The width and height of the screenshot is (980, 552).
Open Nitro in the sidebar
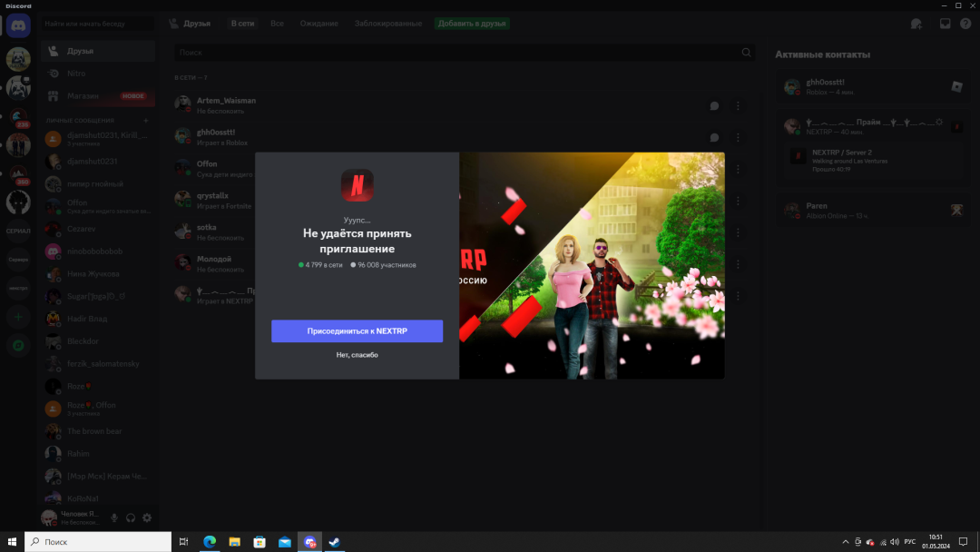point(98,74)
